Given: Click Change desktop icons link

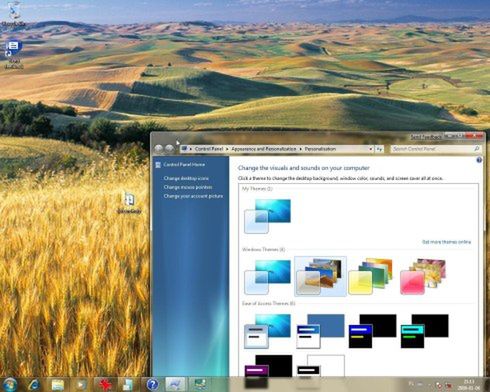Looking at the screenshot, I should (186, 178).
